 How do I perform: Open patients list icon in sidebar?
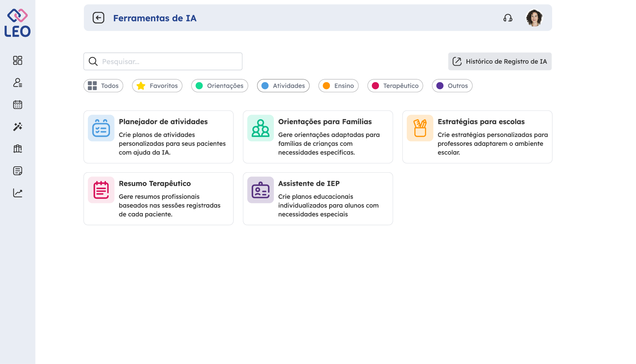(18, 82)
